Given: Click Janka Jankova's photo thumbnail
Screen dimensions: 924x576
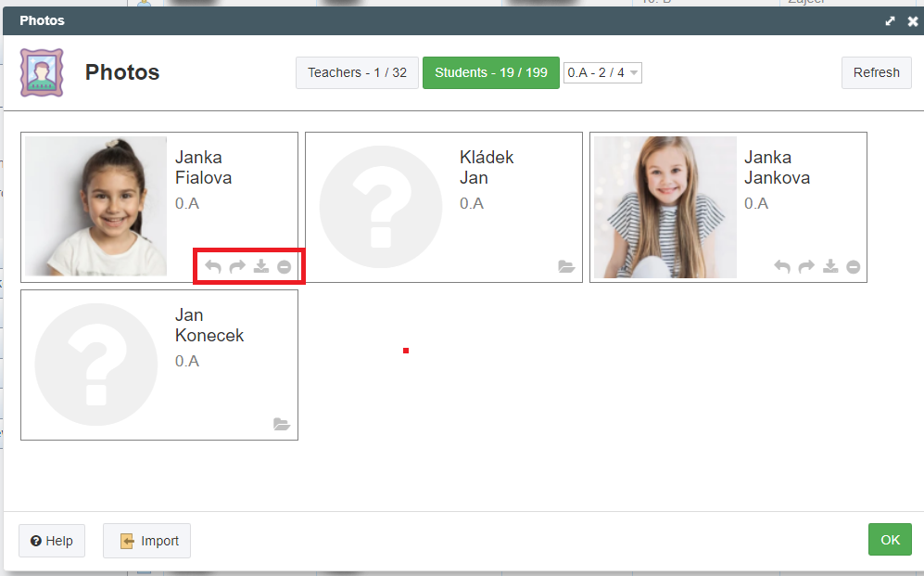Looking at the screenshot, I should 665,208.
